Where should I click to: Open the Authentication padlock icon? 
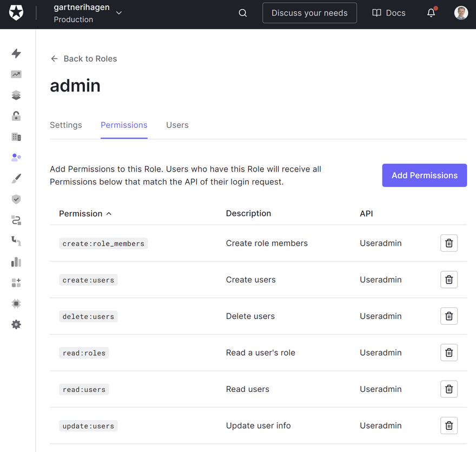coord(16,116)
